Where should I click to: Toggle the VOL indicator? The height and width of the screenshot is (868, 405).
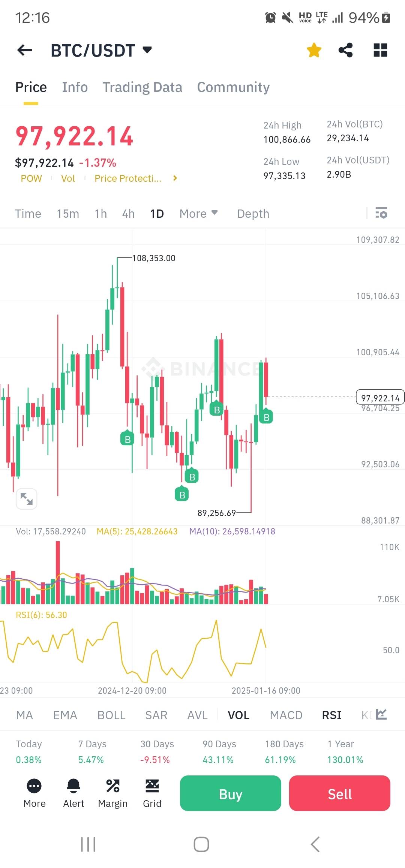(x=238, y=715)
